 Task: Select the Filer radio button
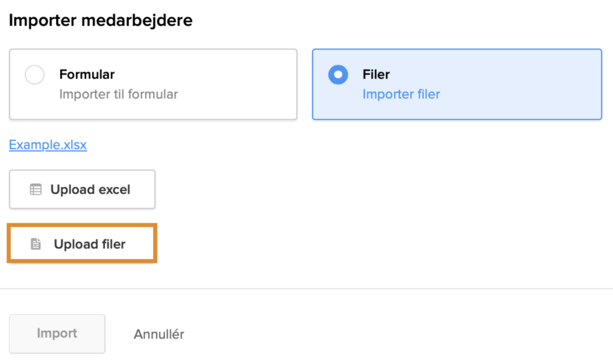coord(338,75)
